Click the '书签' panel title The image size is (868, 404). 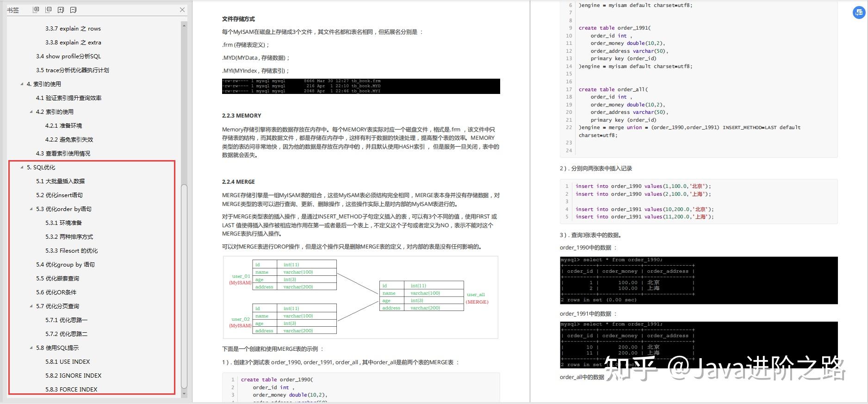point(13,10)
